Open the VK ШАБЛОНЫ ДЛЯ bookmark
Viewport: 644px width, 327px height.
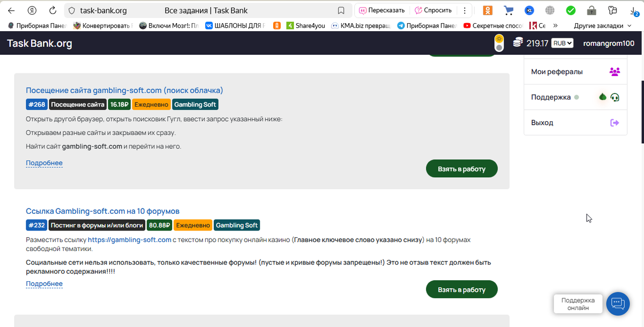[234, 26]
